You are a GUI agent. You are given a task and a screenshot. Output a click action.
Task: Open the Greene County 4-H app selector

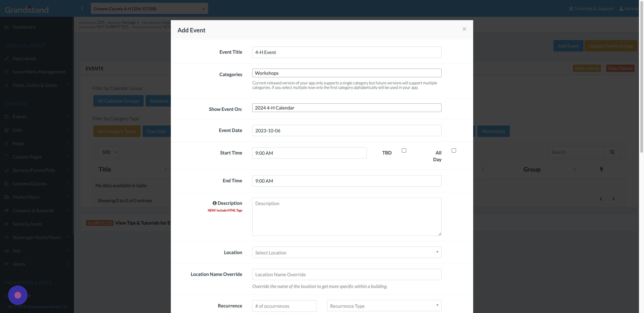pos(149,8)
